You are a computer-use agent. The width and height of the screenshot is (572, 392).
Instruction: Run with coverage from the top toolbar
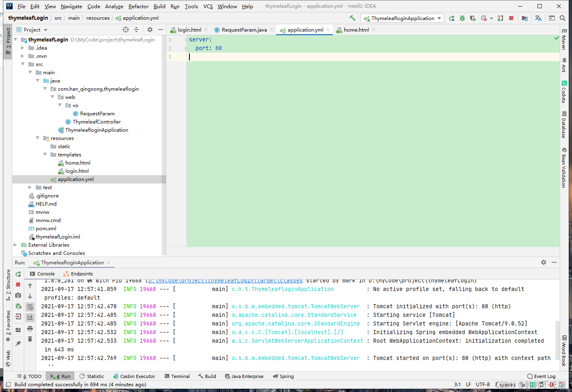point(473,18)
